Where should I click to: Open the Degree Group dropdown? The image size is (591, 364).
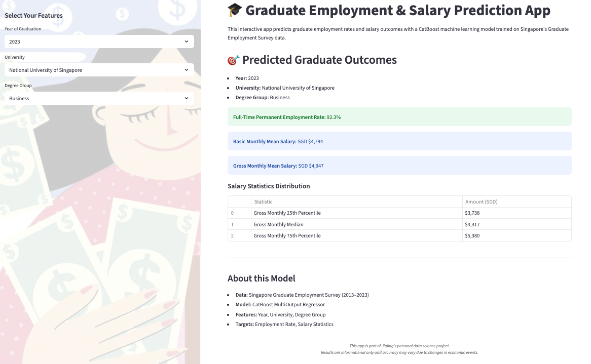99,98
